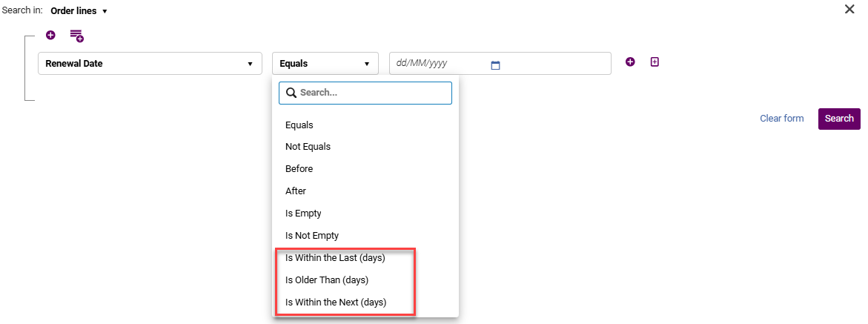The width and height of the screenshot is (868, 324).
Task: Choose 'Not Equals' operator option
Action: click(308, 147)
